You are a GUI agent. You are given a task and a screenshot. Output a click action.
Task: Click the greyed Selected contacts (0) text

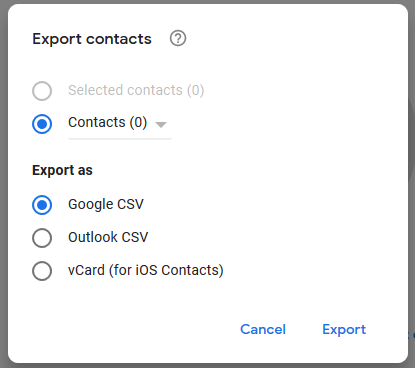pyautogui.click(x=136, y=90)
